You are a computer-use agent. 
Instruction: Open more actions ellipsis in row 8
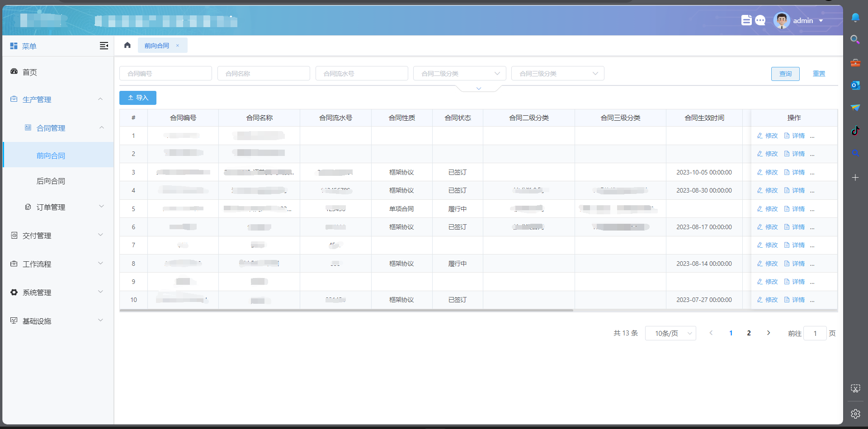click(812, 264)
